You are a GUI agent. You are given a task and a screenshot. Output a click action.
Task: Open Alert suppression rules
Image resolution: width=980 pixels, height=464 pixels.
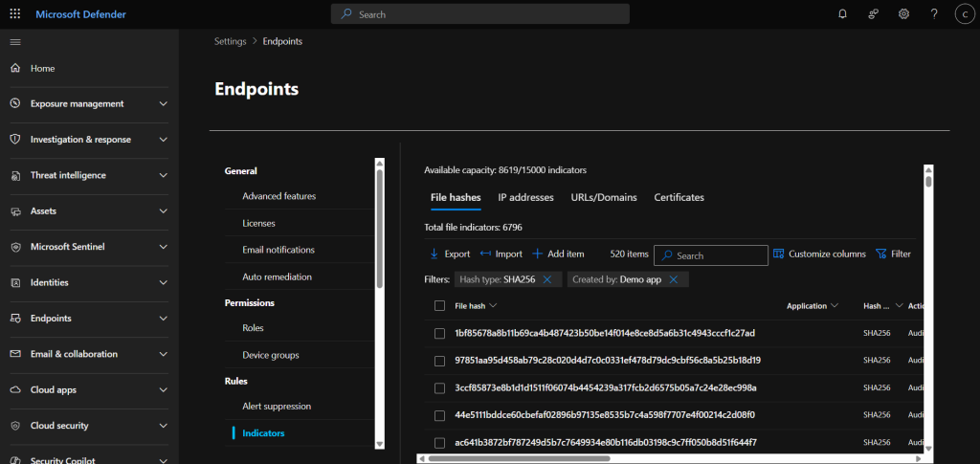277,407
